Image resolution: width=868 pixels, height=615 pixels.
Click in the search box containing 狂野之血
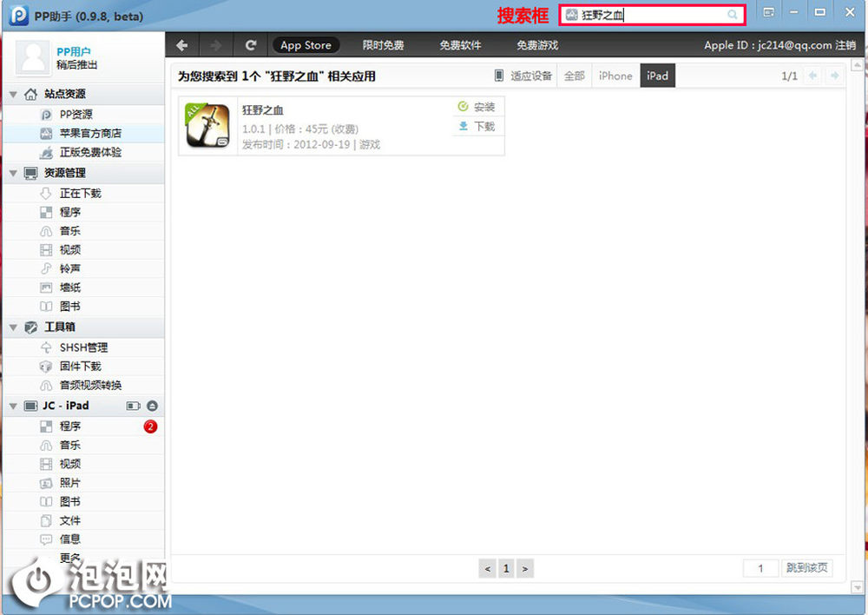click(x=652, y=15)
